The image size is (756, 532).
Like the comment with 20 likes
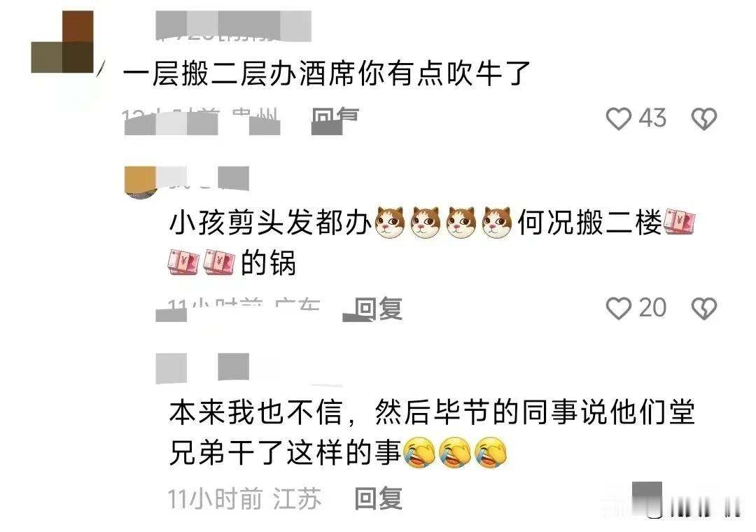pyautogui.click(x=619, y=308)
